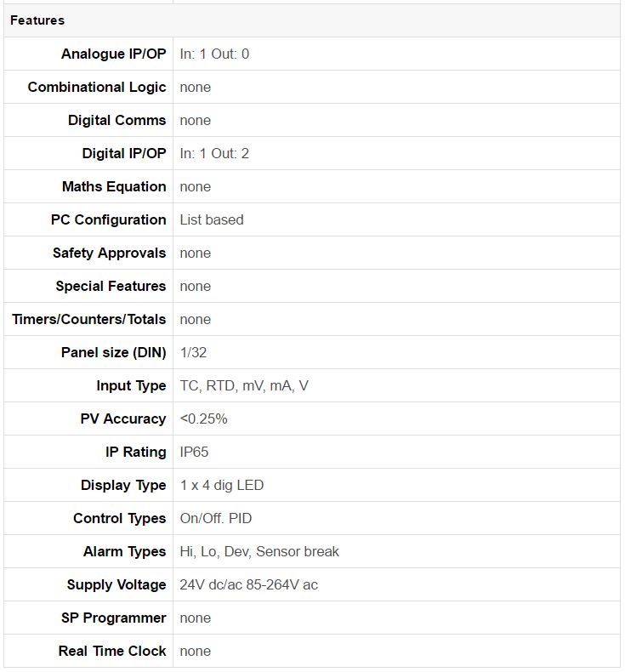Click the Input Type value "TC, RTD, mV, mA, V"
Image resolution: width=625 pixels, height=672 pixels.
click(x=244, y=385)
